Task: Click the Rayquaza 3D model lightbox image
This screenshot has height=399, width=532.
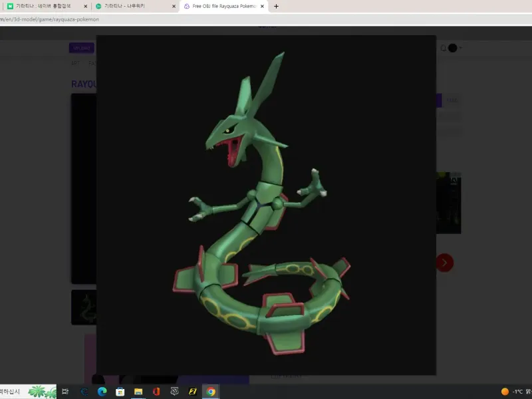Action: pyautogui.click(x=266, y=205)
